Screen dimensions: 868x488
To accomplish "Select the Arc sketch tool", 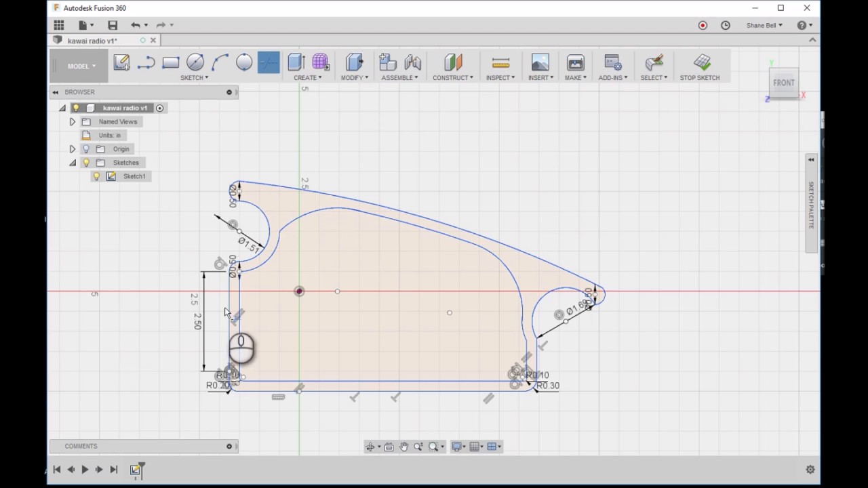I will 220,63.
